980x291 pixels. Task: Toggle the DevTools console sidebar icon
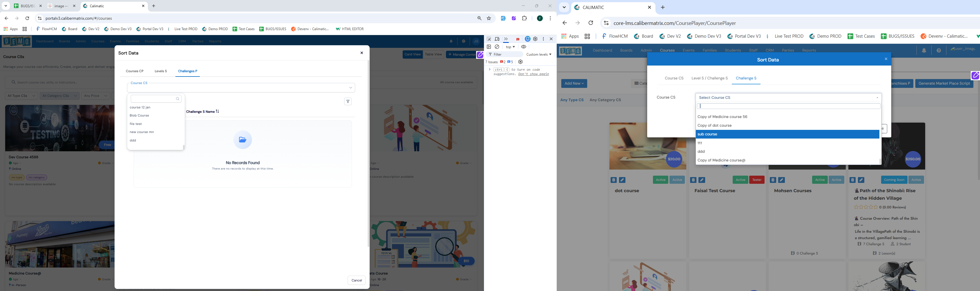(489, 47)
